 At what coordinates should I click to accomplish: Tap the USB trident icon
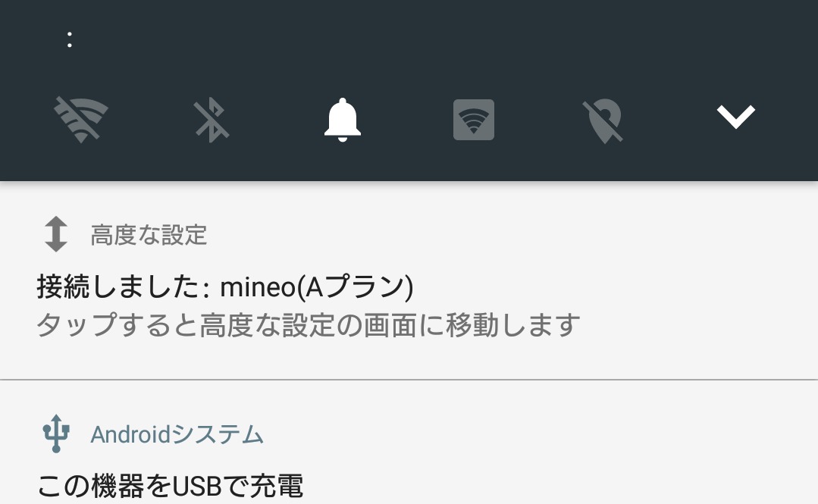point(56,434)
